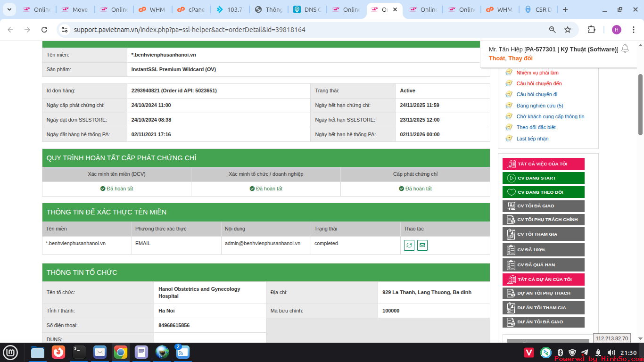This screenshot has width=644, height=362.
Task: Open the Linux Mint start menu
Action: pyautogui.click(x=10, y=352)
